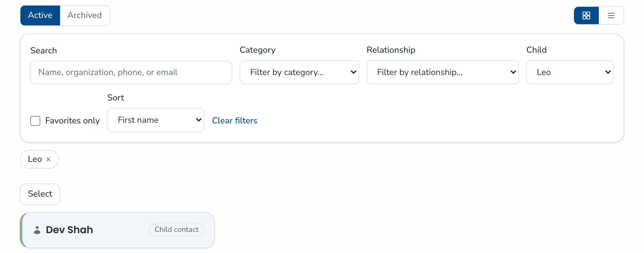Switch to the Archived tab
This screenshot has height=253, width=644.
[85, 16]
